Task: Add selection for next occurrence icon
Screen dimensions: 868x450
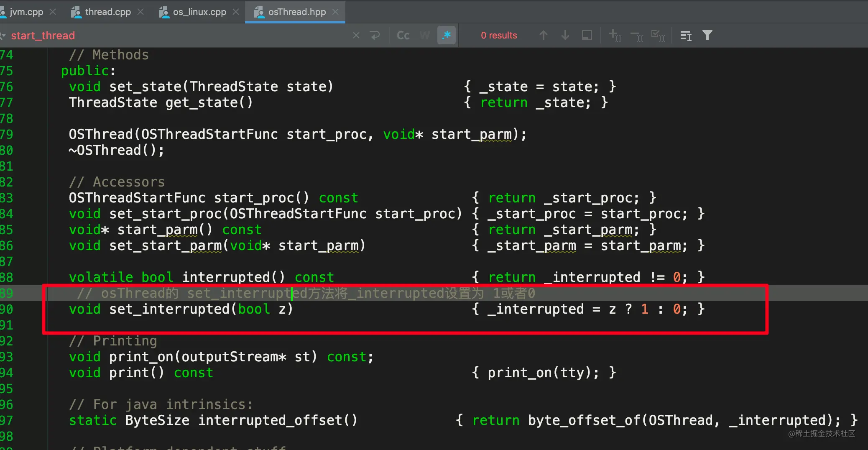Action: click(x=615, y=36)
